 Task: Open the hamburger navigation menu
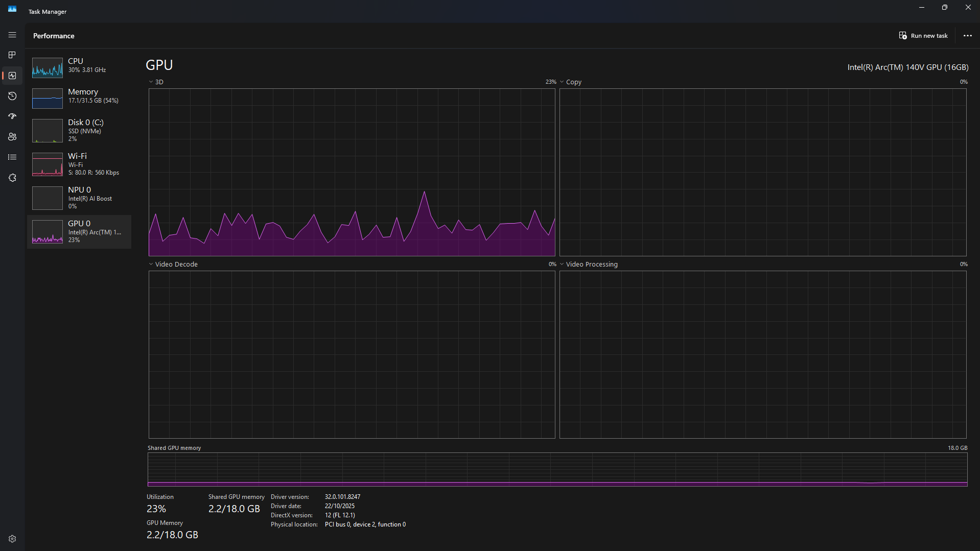pos(12,35)
